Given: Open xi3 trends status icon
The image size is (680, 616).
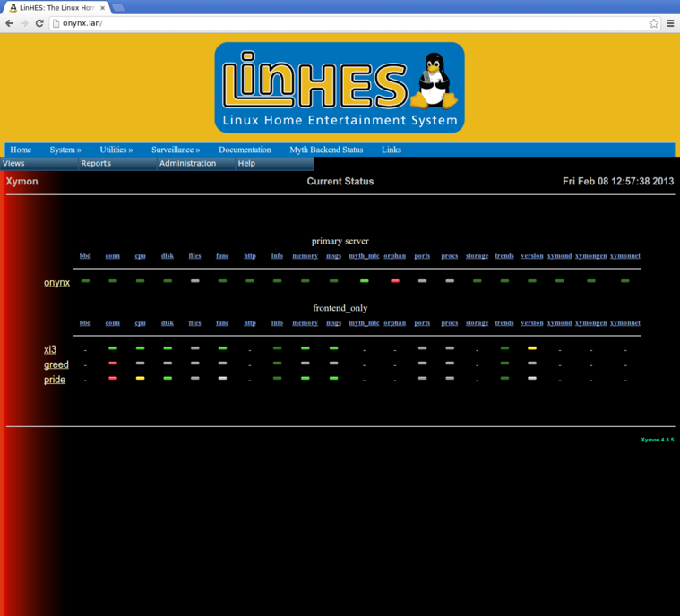Looking at the screenshot, I should (x=504, y=348).
